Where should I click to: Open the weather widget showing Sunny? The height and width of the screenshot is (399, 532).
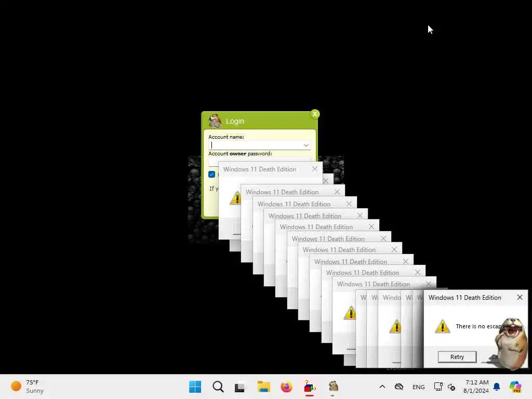tap(27, 387)
